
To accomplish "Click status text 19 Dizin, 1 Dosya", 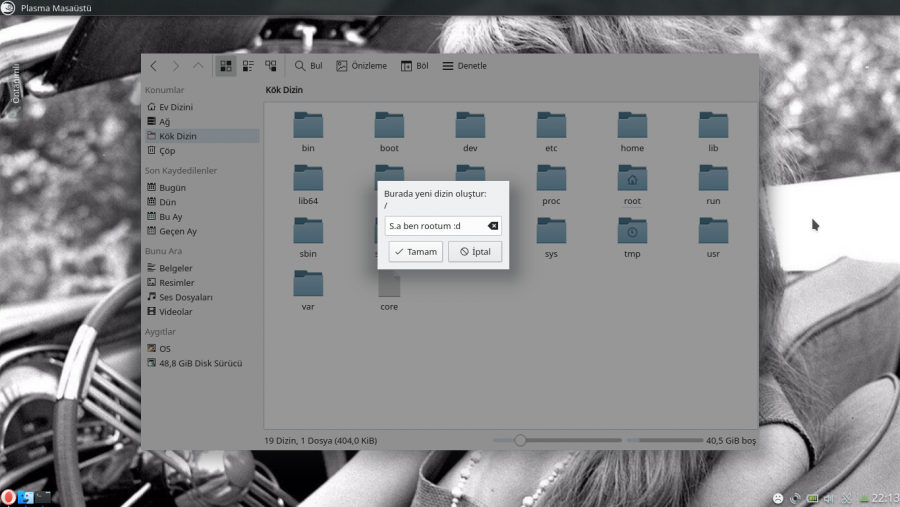I will point(320,440).
